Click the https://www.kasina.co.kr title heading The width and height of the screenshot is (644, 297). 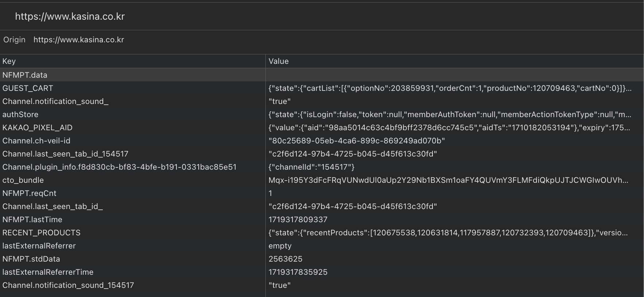70,16
